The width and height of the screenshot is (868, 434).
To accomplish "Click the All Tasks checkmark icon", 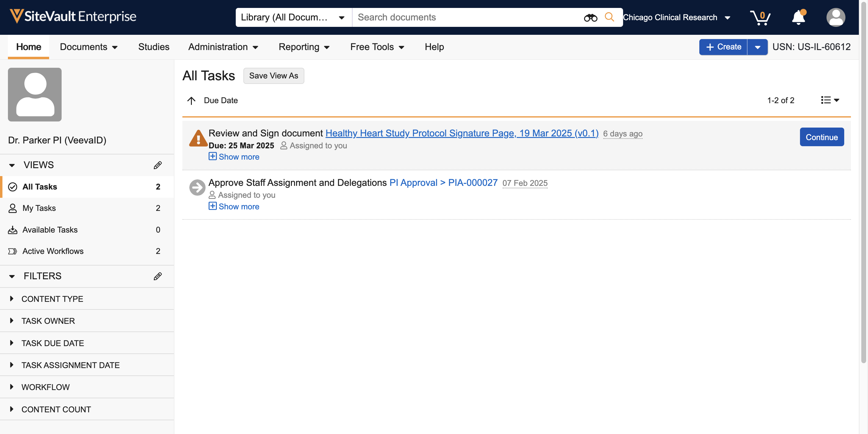I will tap(13, 187).
